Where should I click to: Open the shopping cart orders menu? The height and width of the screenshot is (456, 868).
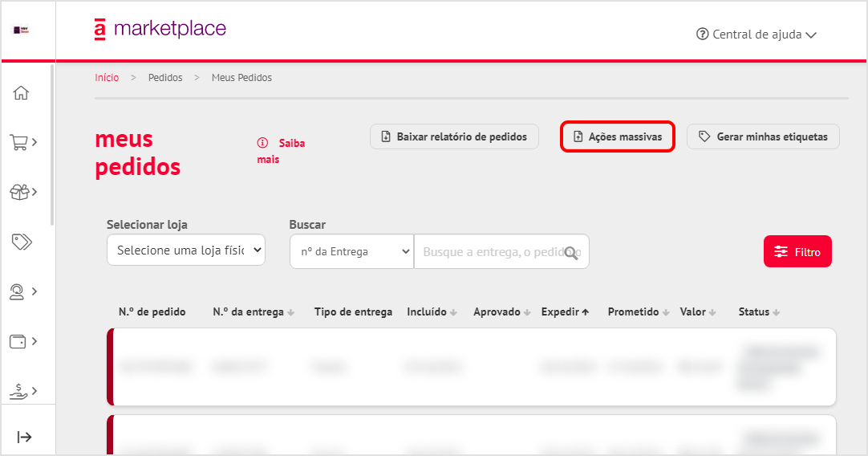(x=18, y=142)
